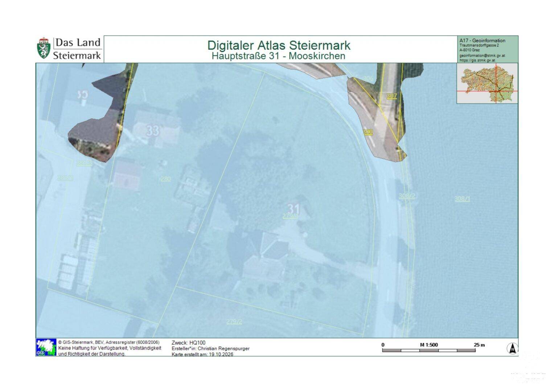The height and width of the screenshot is (392, 554).
Task: Click the "Digitaler Atlas Steiermark" title
Action: (279, 45)
